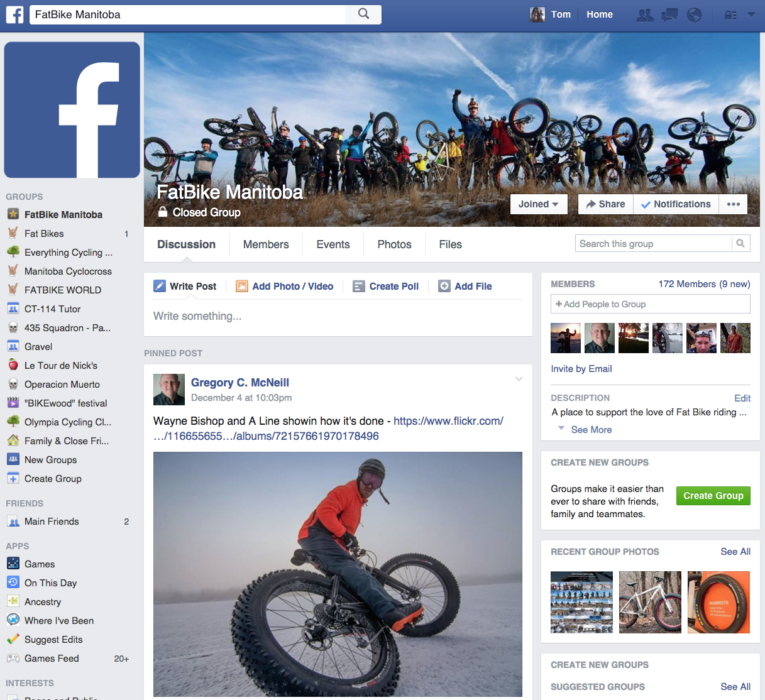Click the search magnifier icon in top bar
Viewport: 765px width, 700px height.
point(363,14)
